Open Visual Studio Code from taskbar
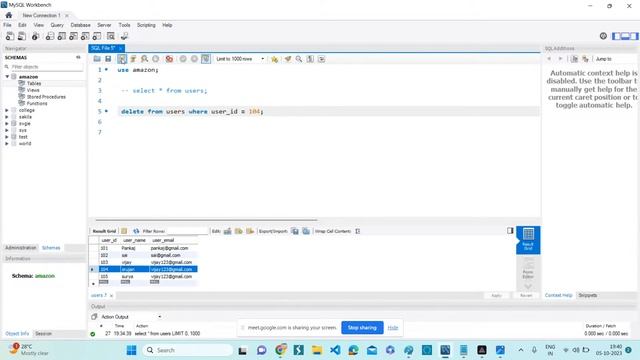 pyautogui.click(x=335, y=350)
